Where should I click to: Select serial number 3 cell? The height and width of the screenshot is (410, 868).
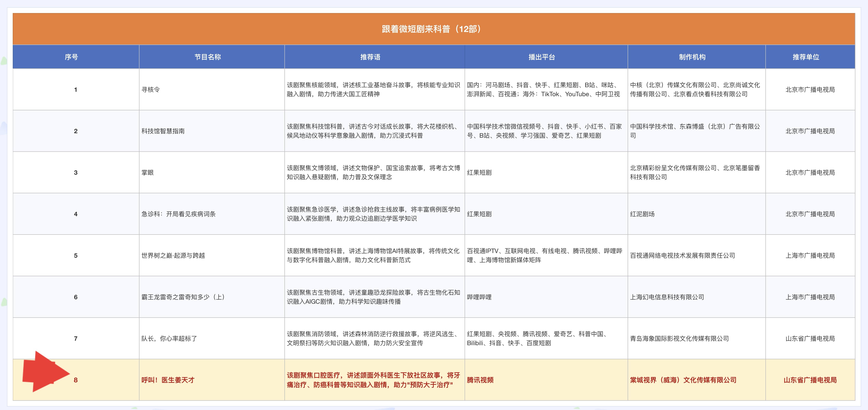pyautogui.click(x=76, y=173)
